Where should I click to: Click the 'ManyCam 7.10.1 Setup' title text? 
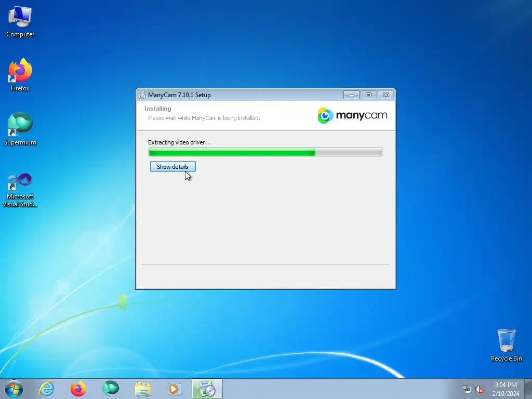tap(179, 95)
